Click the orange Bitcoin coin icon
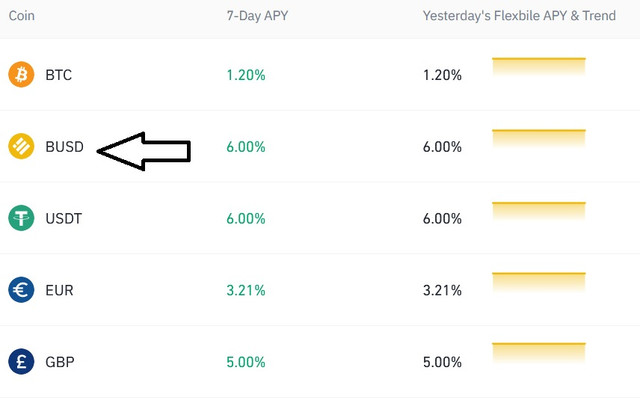 click(x=21, y=74)
